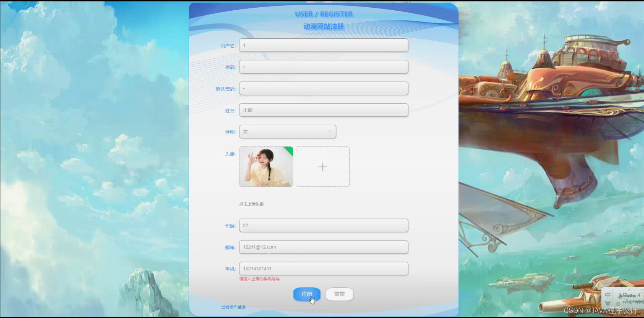Focus the 密码 password field
Screen dimensions: 644x318
pos(323,67)
